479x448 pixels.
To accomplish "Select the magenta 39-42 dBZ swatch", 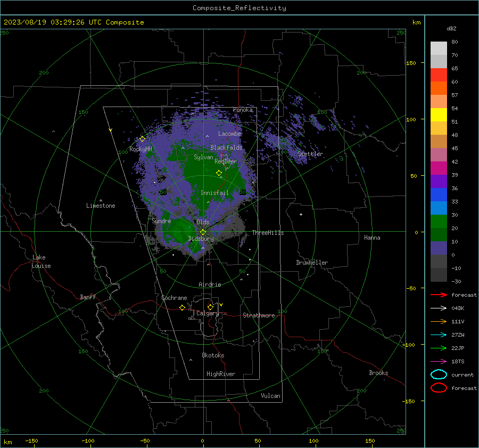I will click(x=439, y=168).
